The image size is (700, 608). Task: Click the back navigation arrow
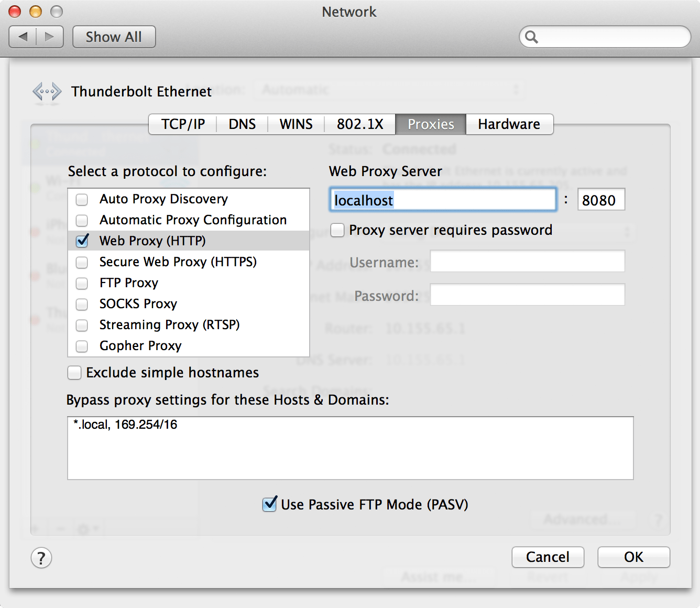pyautogui.click(x=23, y=37)
